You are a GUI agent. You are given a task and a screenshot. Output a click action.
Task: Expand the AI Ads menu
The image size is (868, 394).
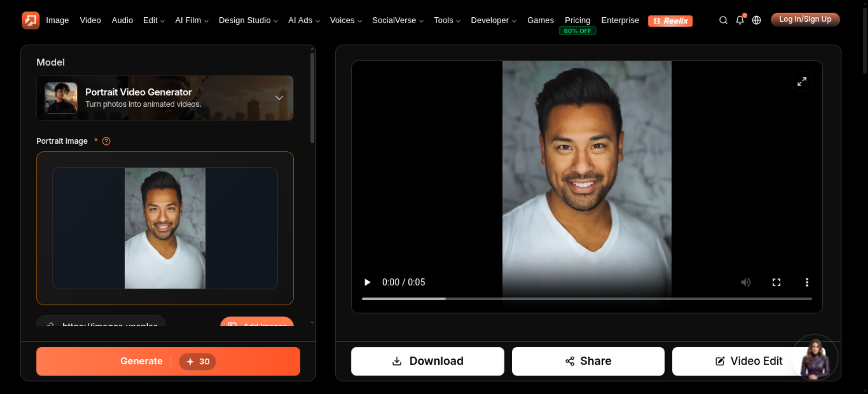[304, 20]
